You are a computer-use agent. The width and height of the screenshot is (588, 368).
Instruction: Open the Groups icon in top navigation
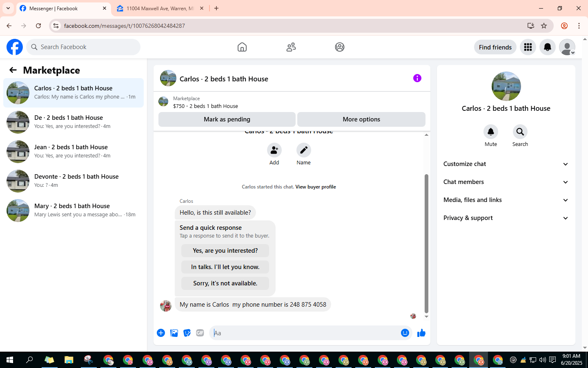point(340,47)
